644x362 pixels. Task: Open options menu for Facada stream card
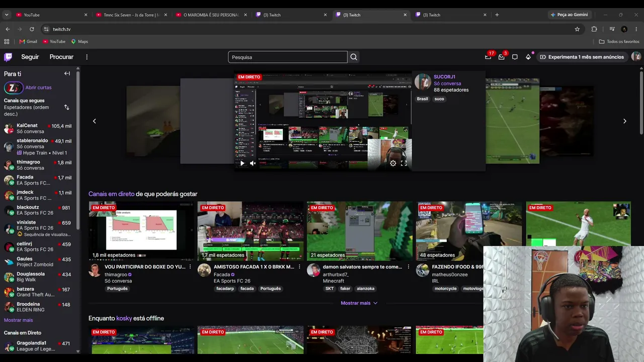(299, 267)
